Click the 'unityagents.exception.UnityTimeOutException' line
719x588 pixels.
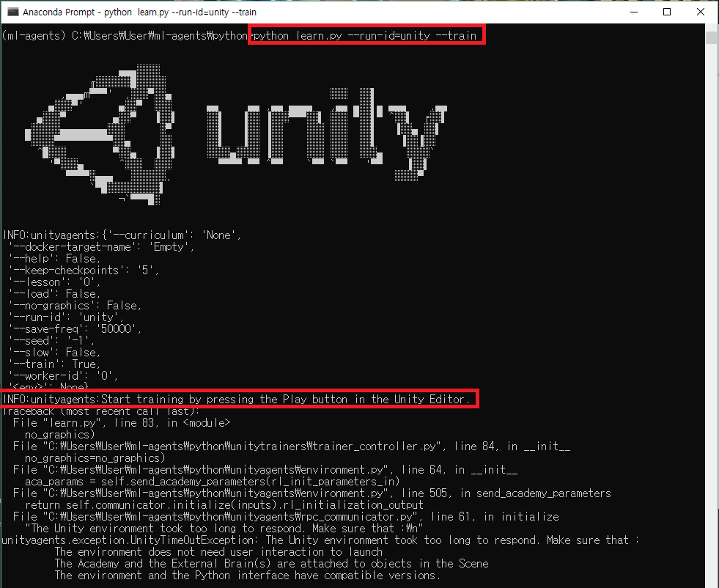click(320, 540)
